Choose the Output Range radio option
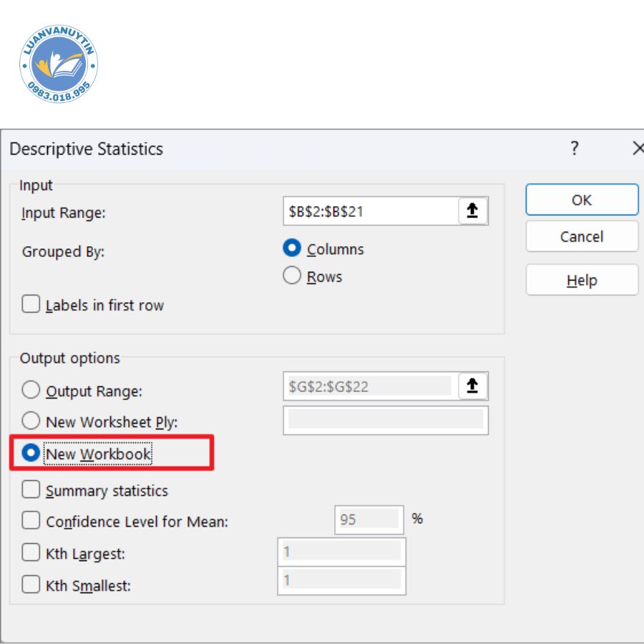The width and height of the screenshot is (644, 644). point(31,391)
